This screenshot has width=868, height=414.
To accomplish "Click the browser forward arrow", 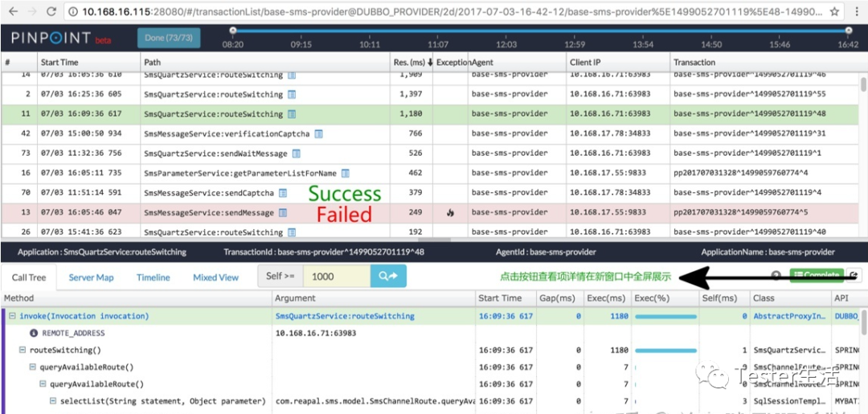I will 31,11.
